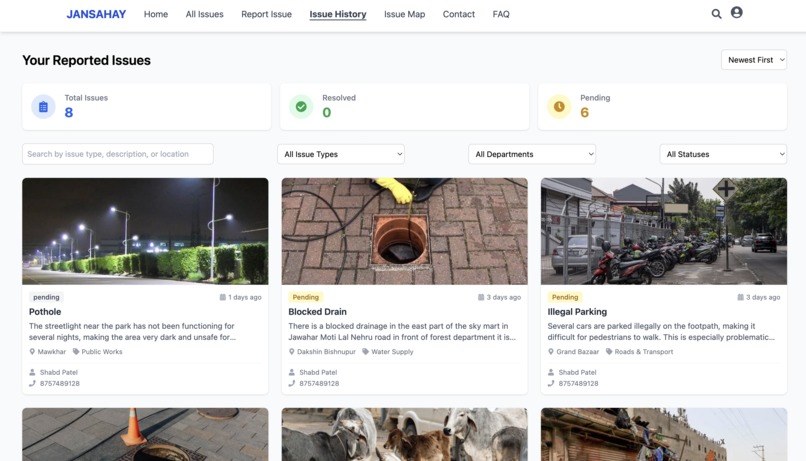Click the Total Issues clipboard icon
Image resolution: width=806 pixels, height=461 pixels.
pyautogui.click(x=43, y=107)
